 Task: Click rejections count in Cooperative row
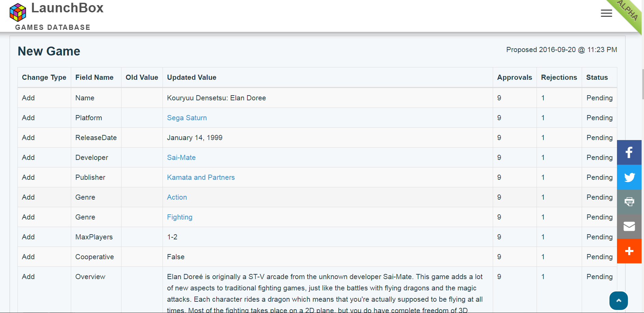pos(543,257)
